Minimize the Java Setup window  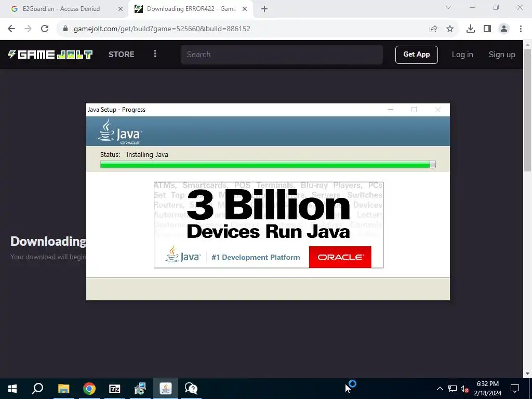tap(391, 110)
